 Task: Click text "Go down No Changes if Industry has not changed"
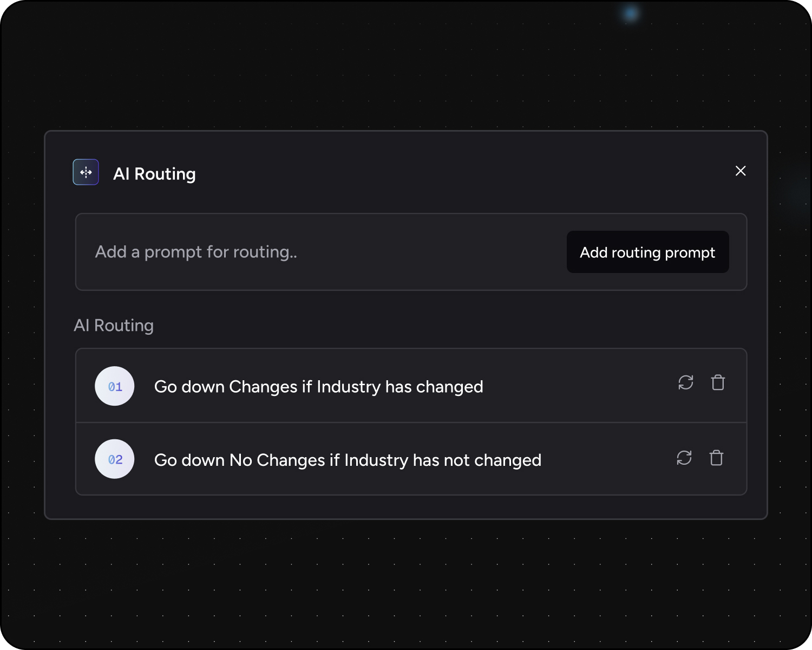pyautogui.click(x=348, y=460)
